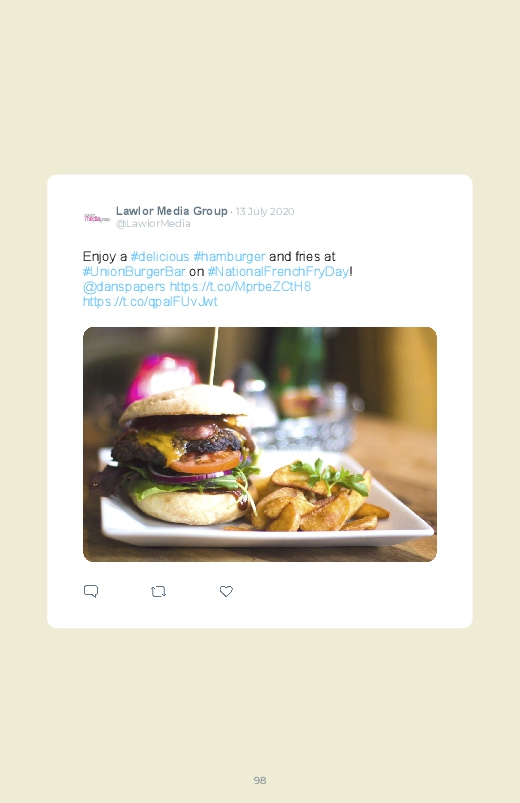Open the #NationalFrenchFryDay hashtag

pos(278,271)
